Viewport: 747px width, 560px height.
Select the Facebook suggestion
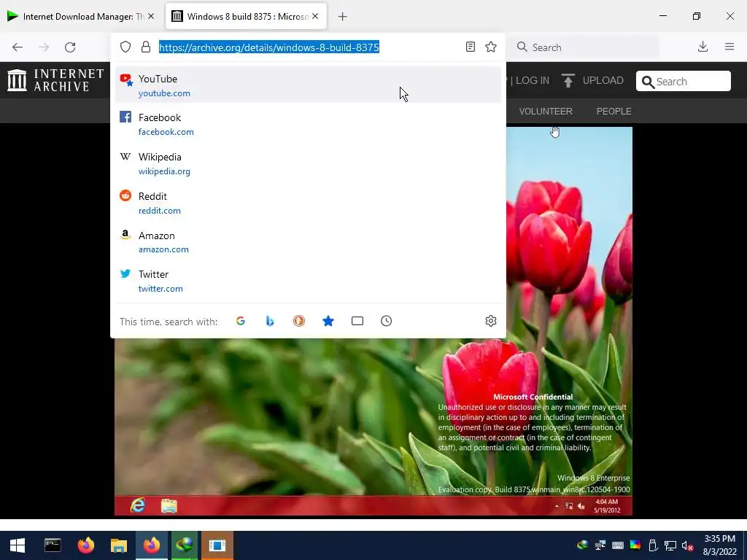tap(308, 124)
